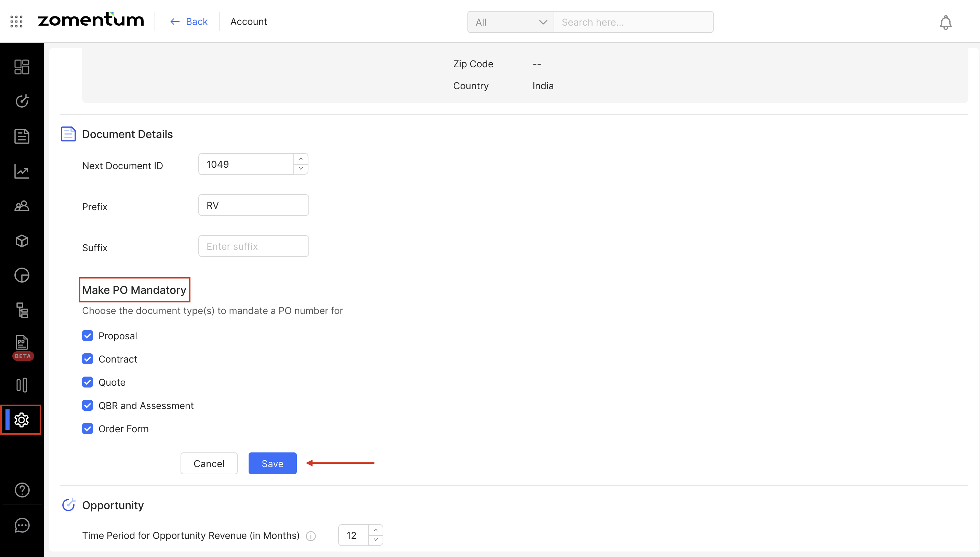Go Back using the Back link

tap(189, 22)
